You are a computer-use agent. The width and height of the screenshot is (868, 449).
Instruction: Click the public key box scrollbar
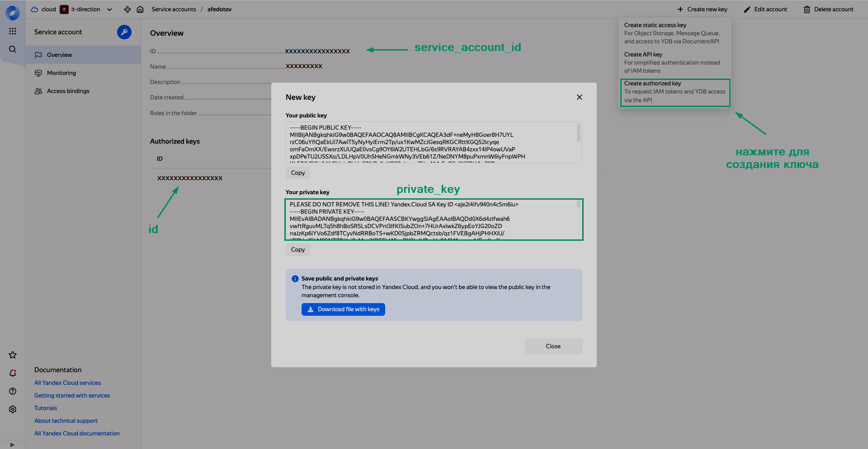tap(579, 133)
